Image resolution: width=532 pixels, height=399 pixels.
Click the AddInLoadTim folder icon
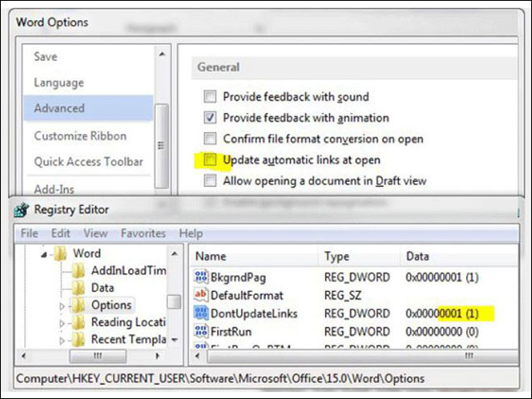pyautogui.click(x=78, y=270)
